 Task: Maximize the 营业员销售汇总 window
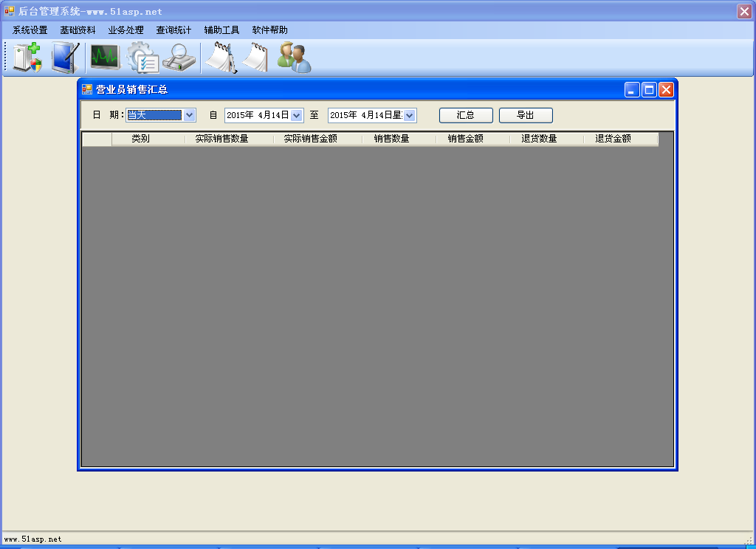649,89
